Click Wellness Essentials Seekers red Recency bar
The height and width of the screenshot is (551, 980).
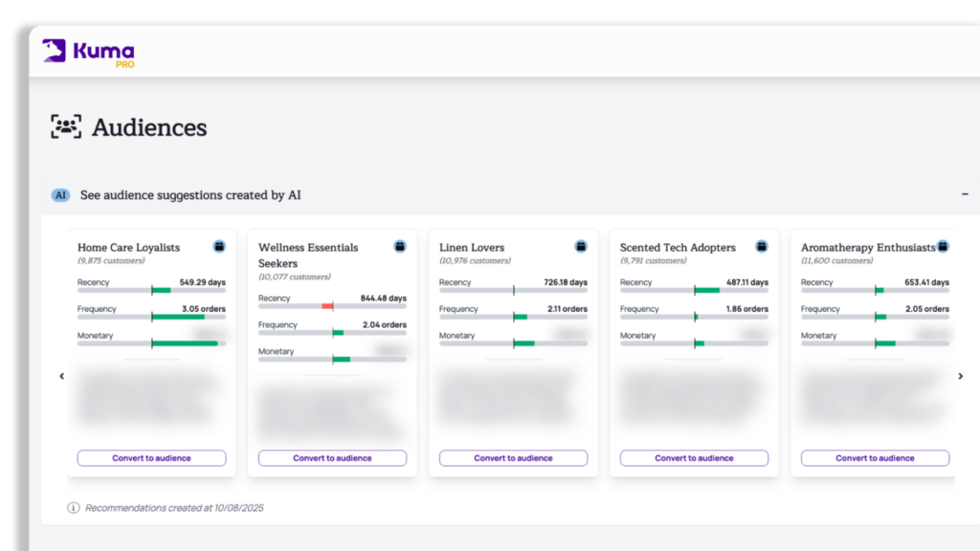[327, 306]
